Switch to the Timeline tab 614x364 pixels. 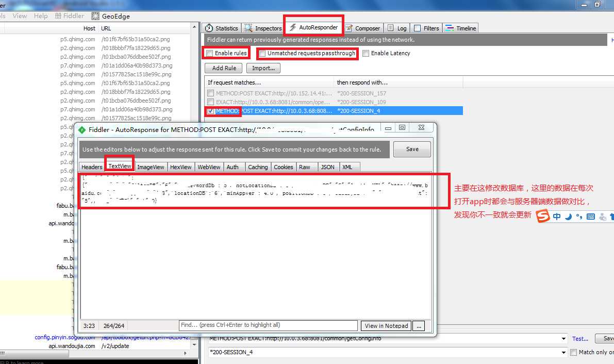click(460, 28)
